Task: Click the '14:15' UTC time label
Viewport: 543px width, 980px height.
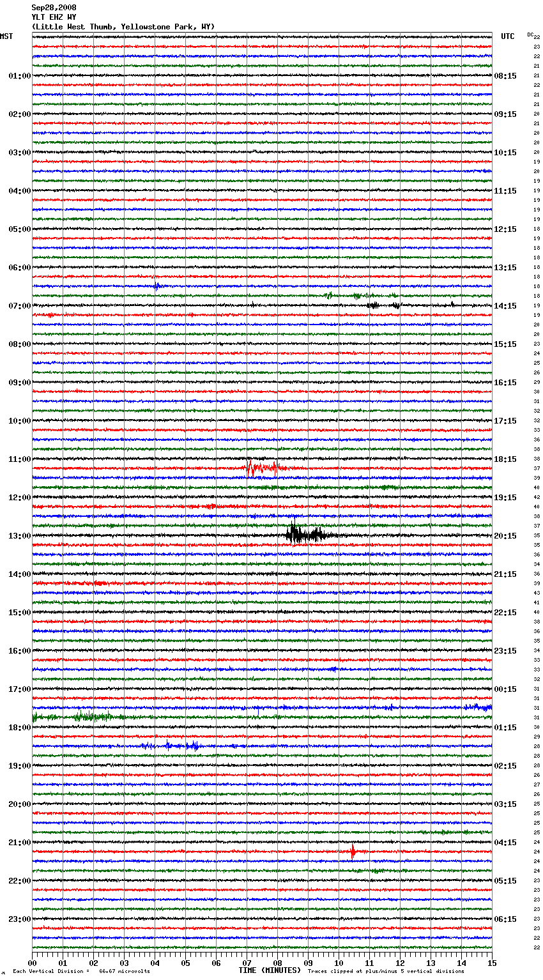Action: click(505, 306)
